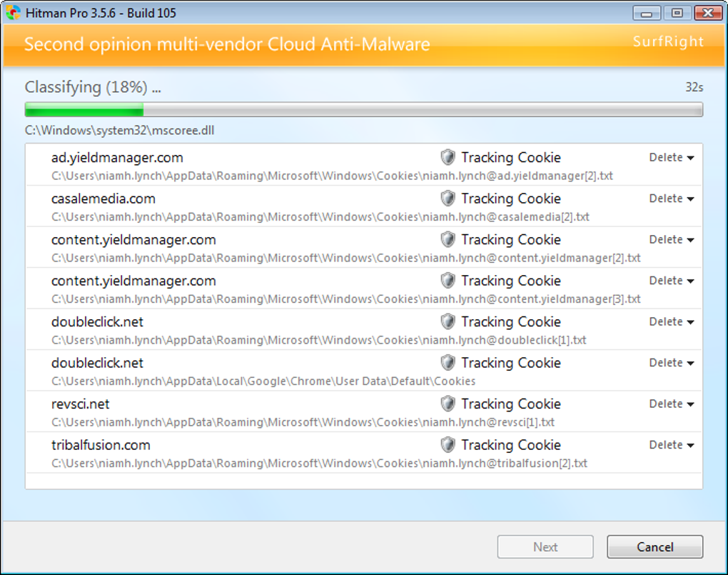The height and width of the screenshot is (575, 728).
Task: Open the Delete dropdown for the Chrome doubleclick.net cookie
Action: [x=672, y=363]
